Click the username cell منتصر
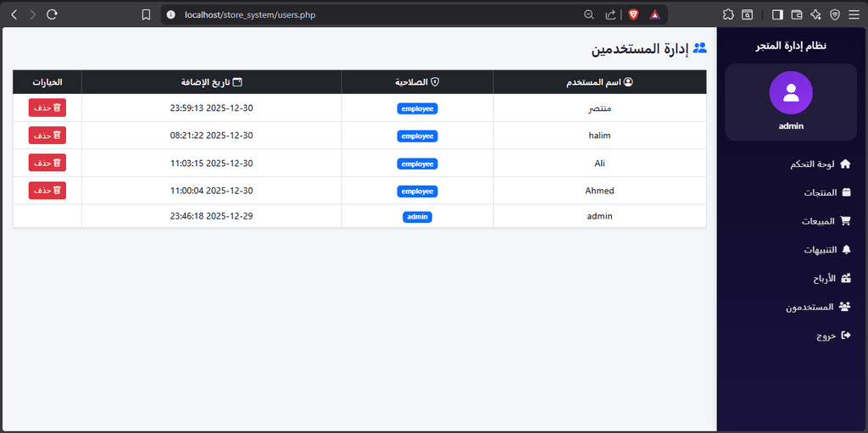The image size is (868, 433). point(599,108)
